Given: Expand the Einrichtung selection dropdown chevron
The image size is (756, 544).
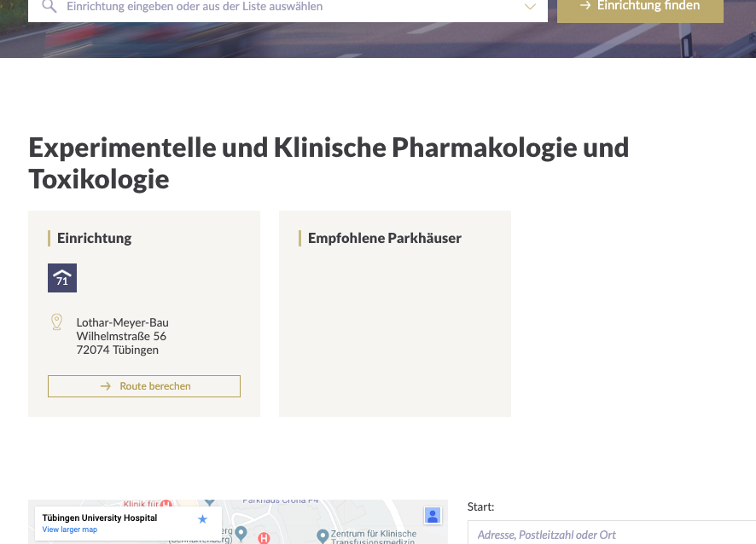Looking at the screenshot, I should pyautogui.click(x=530, y=7).
